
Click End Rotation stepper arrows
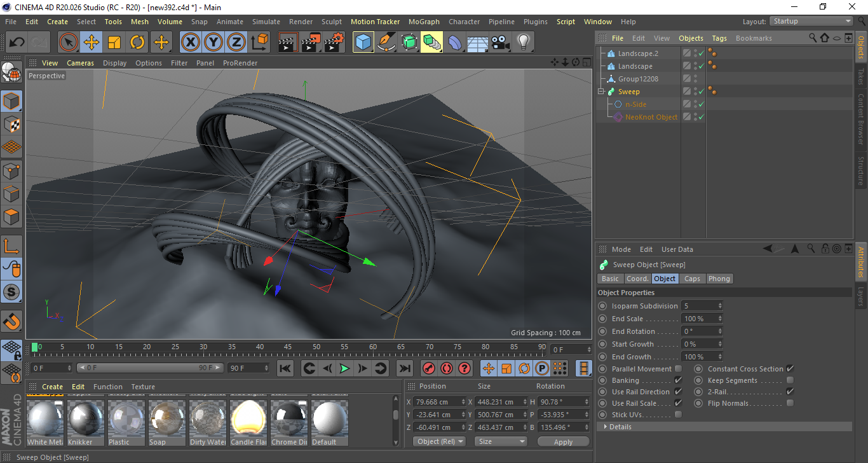tap(720, 331)
